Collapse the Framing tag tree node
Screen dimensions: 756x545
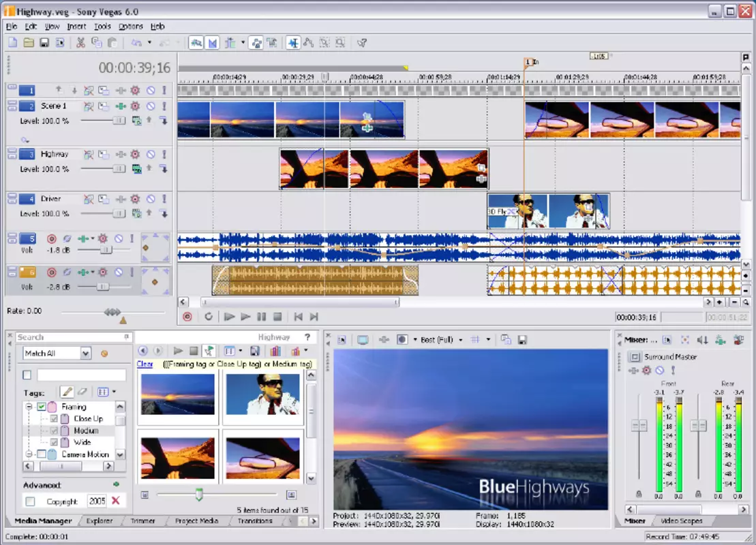pos(29,407)
